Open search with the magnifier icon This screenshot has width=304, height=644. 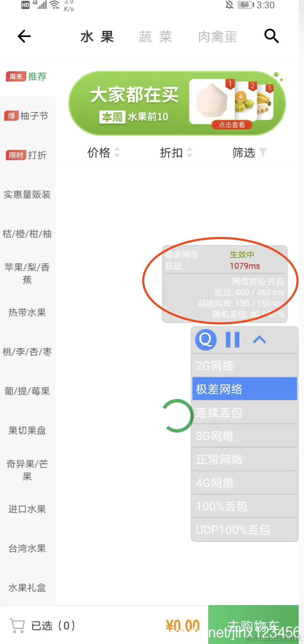click(x=271, y=36)
